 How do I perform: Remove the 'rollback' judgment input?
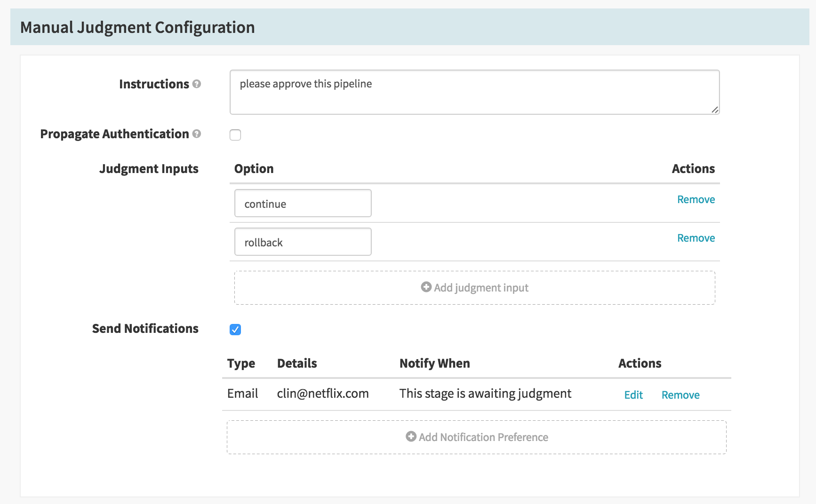point(696,238)
